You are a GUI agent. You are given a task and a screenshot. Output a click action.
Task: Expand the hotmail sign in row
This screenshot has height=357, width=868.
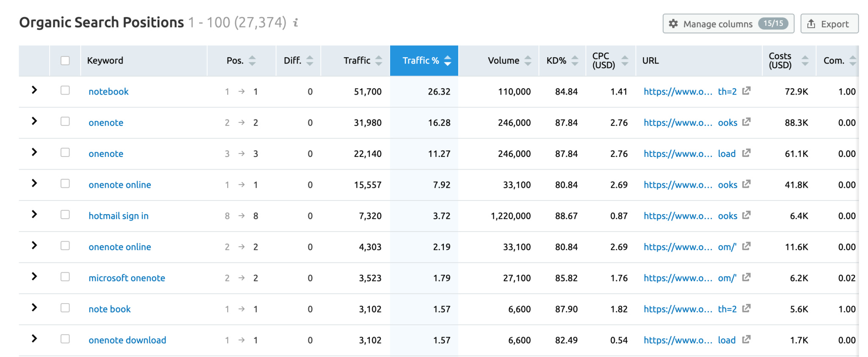pyautogui.click(x=34, y=214)
